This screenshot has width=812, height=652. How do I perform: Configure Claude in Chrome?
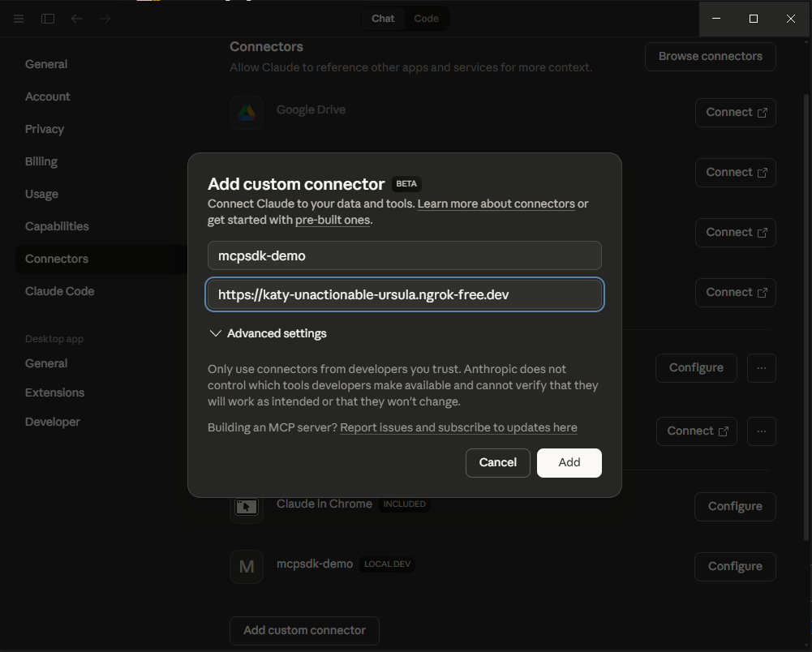coord(735,507)
